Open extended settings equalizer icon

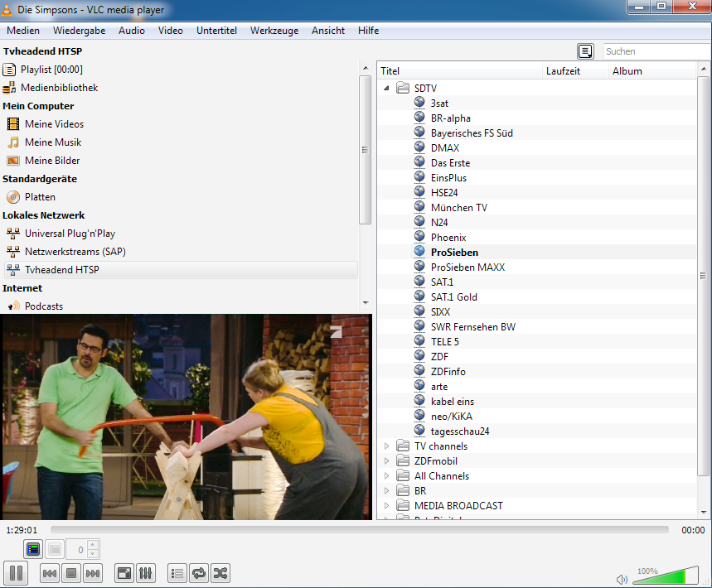(146, 573)
